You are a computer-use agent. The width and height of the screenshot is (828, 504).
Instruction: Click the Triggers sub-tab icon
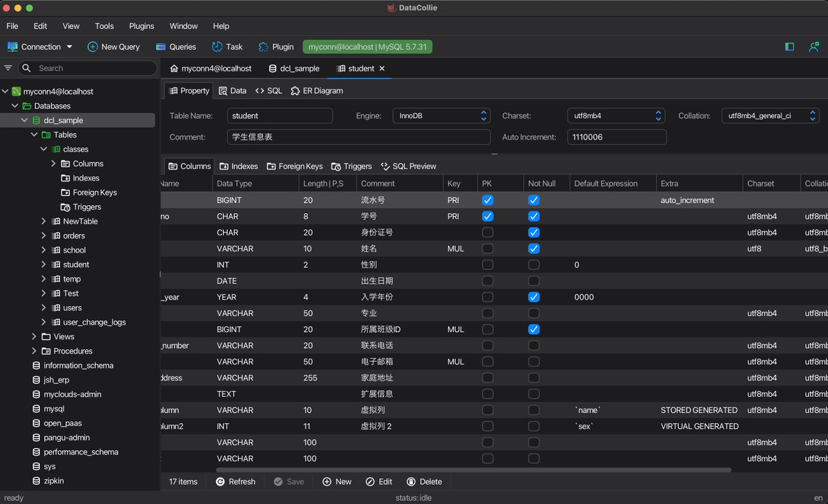pyautogui.click(x=336, y=166)
